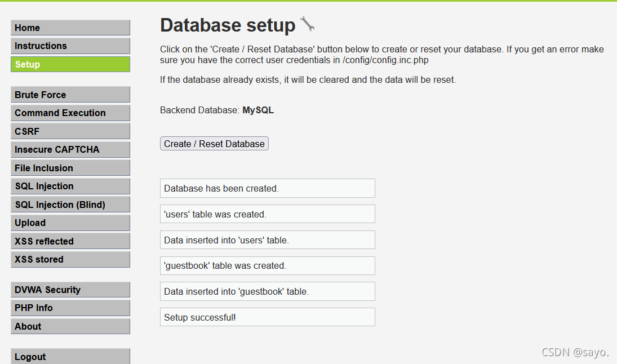Image resolution: width=617 pixels, height=364 pixels.
Task: Open SQL Injection (Blind) module
Action: point(70,204)
